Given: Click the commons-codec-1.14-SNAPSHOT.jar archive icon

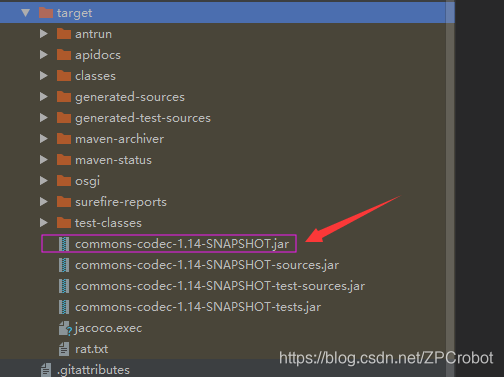Looking at the screenshot, I should pyautogui.click(x=64, y=244).
